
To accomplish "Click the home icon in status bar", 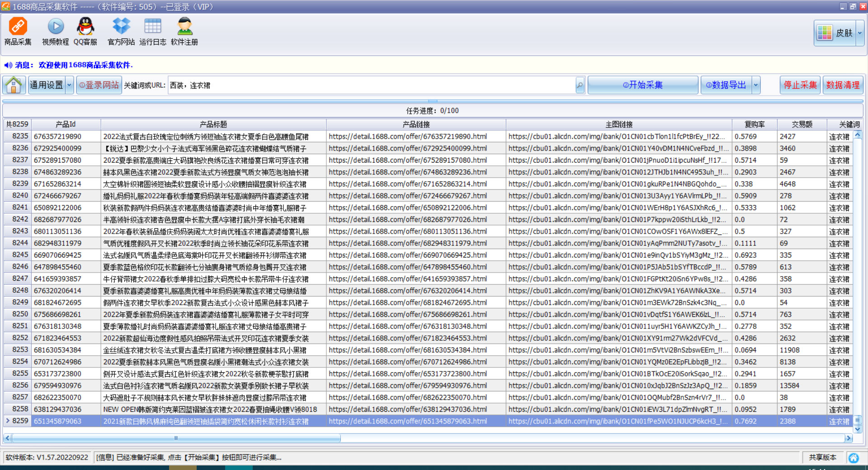I will tap(854, 458).
